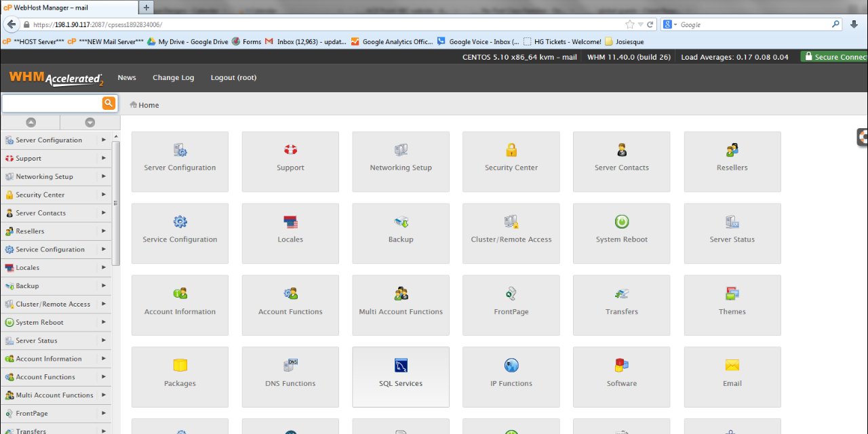Expand the Backup sidebar submenu arrow
Image resolution: width=868 pixels, height=434 pixels.
point(104,285)
